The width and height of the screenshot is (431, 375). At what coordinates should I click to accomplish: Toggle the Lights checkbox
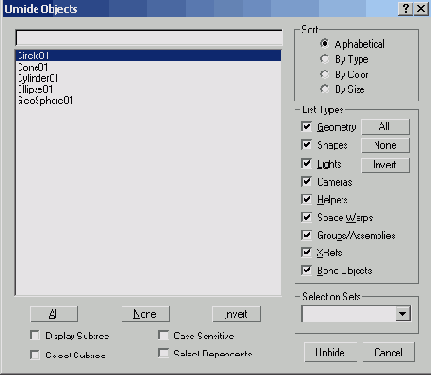pyautogui.click(x=306, y=164)
